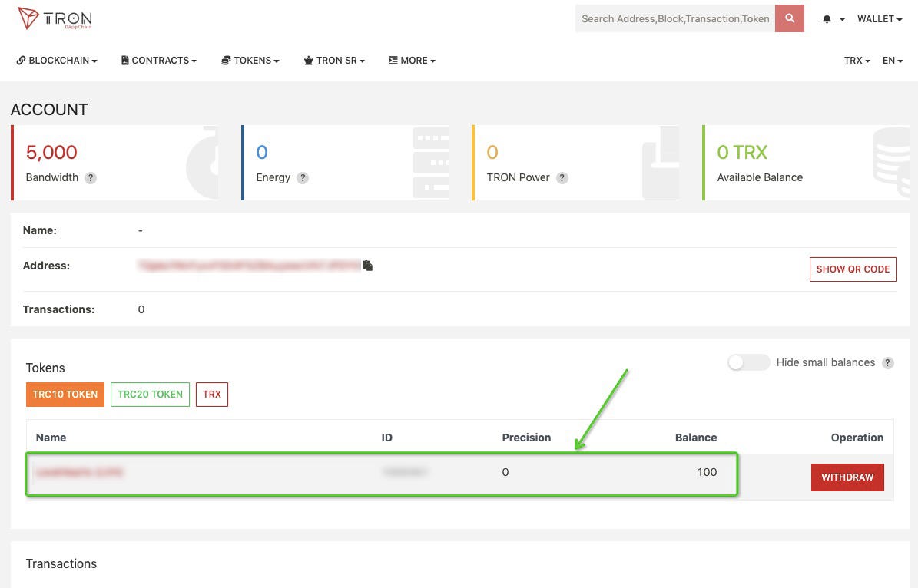This screenshot has height=588, width=918.
Task: Click the blurred account address
Action: point(250,266)
